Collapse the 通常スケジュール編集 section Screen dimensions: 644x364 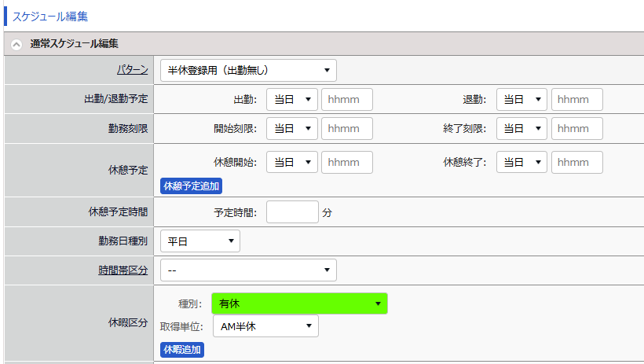point(16,44)
